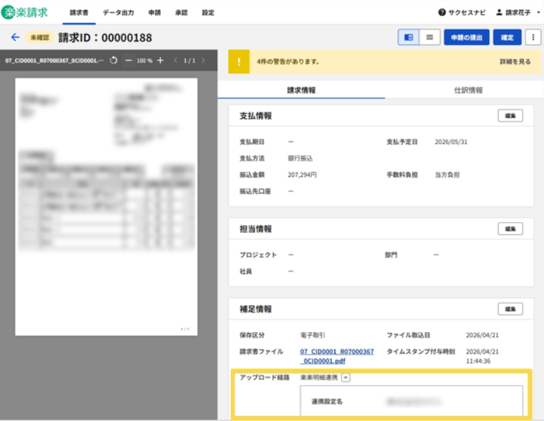Open the 請求花子 user menu
The width and height of the screenshot is (544, 421).
click(x=518, y=12)
